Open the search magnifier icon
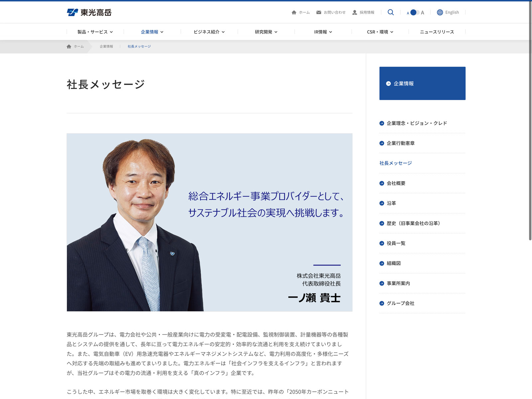Viewport: 532px width, 399px height. (391, 12)
